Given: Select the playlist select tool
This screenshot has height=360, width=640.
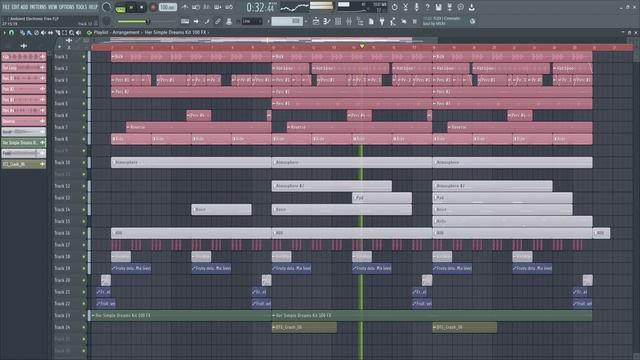Looking at the screenshot, I should click(x=64, y=32).
